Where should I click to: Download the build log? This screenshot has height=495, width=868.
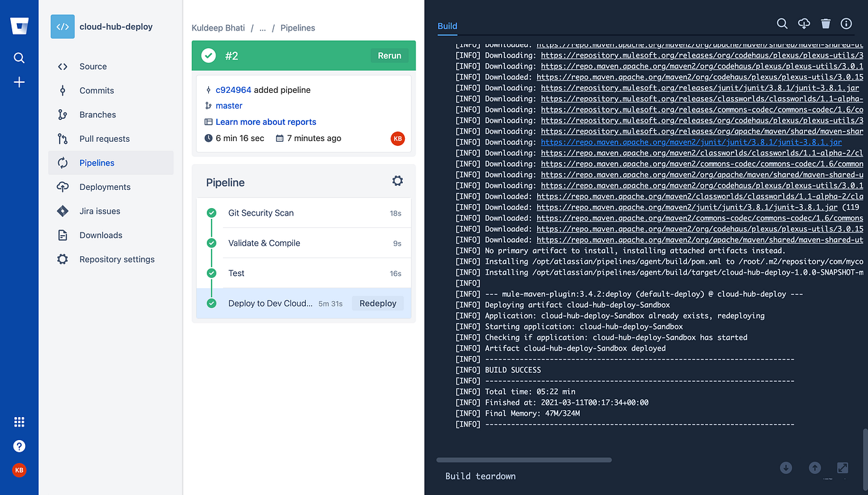[x=804, y=23]
